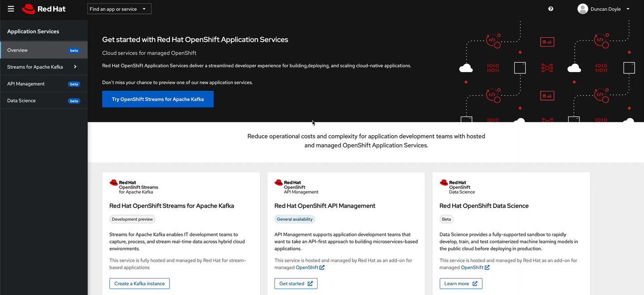Image resolution: width=644 pixels, height=295 pixels.
Task: Expand Streams for Apache Kafka sidebar item
Action: click(x=44, y=67)
